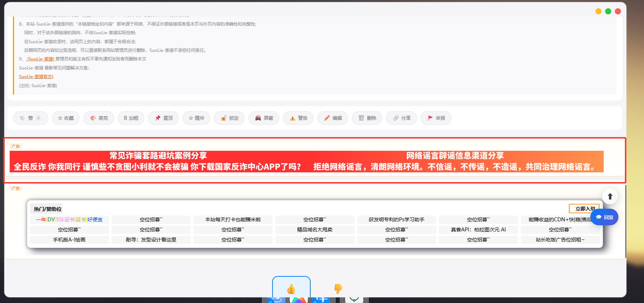Share the post with the 分享 link button
644x303 pixels.
click(x=401, y=118)
